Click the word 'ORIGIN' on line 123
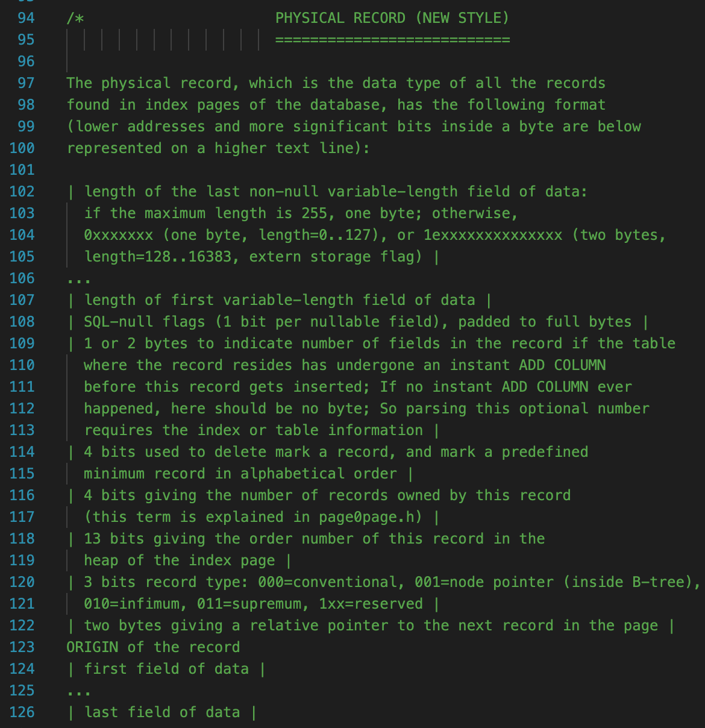Screen dimensions: 705x728 tap(92, 647)
